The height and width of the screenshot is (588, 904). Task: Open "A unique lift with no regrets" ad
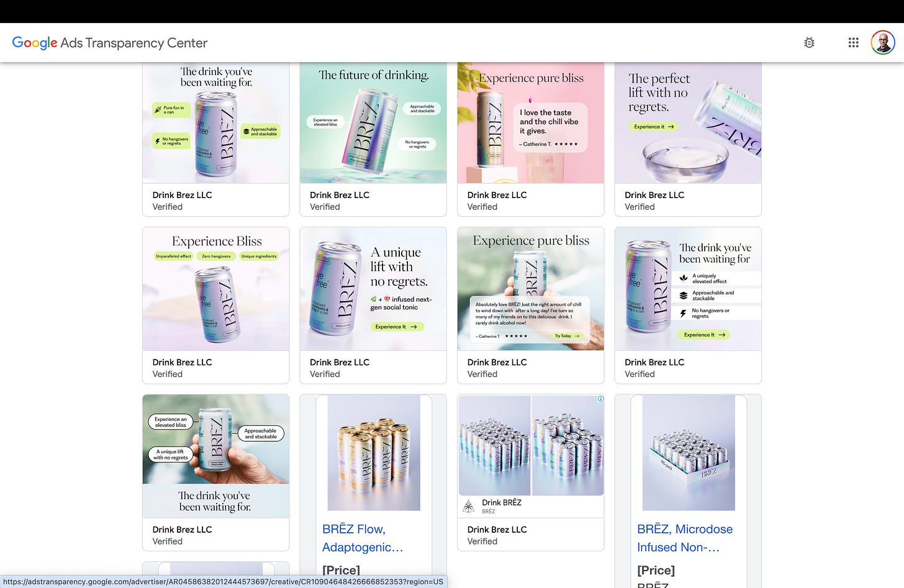(x=373, y=289)
